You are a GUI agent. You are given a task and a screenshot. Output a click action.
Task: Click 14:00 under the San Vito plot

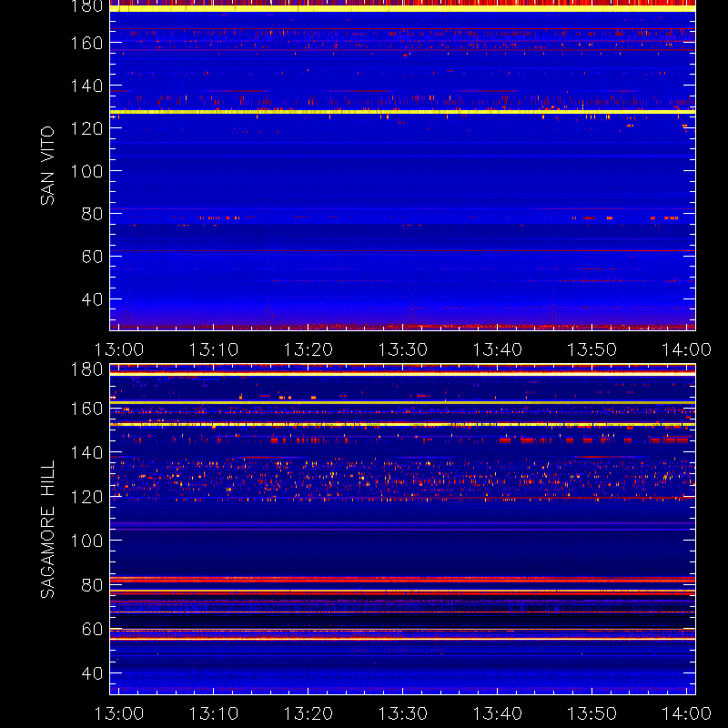[687, 349]
